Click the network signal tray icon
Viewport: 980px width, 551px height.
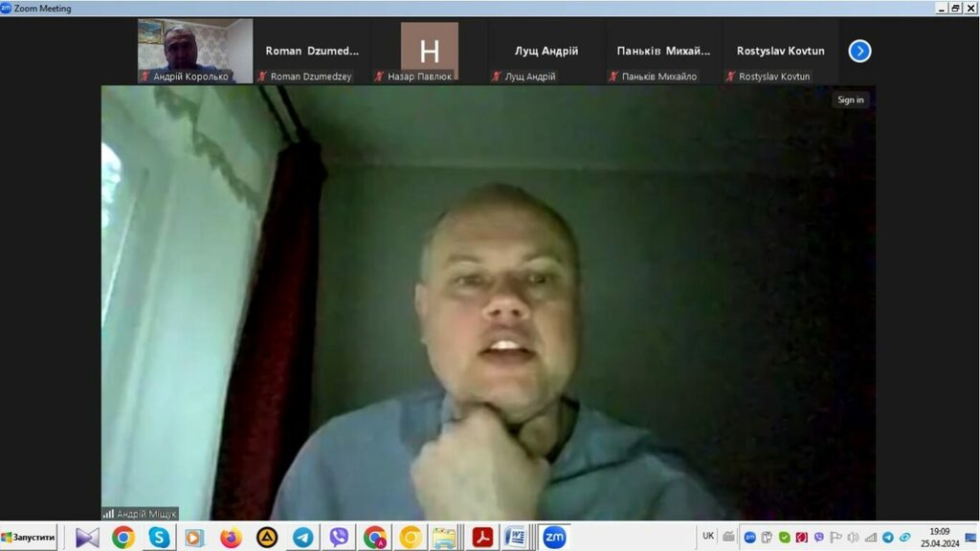[870, 538]
